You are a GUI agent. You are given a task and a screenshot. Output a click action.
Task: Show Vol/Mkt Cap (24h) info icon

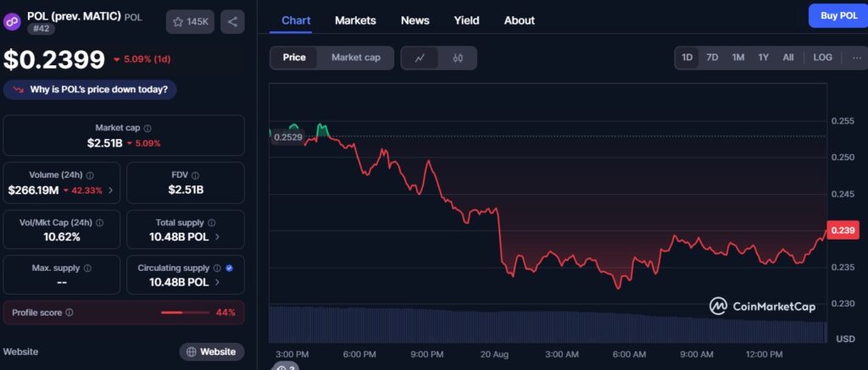coord(100,223)
